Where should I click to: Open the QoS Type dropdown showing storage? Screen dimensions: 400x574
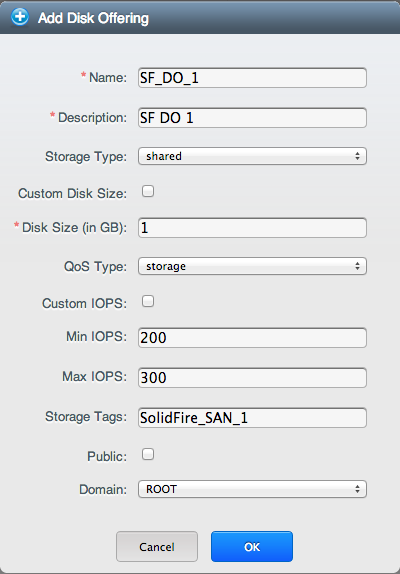click(x=252, y=266)
